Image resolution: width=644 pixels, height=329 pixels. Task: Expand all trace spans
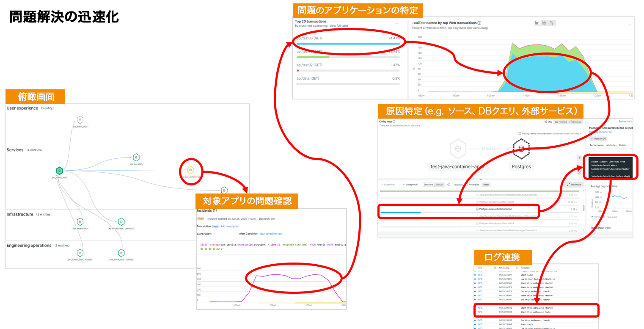pyautogui.click(x=388, y=185)
